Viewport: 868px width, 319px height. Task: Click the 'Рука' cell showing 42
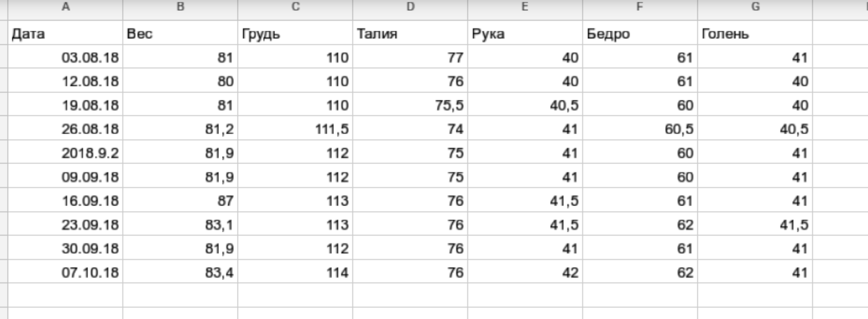tap(525, 272)
